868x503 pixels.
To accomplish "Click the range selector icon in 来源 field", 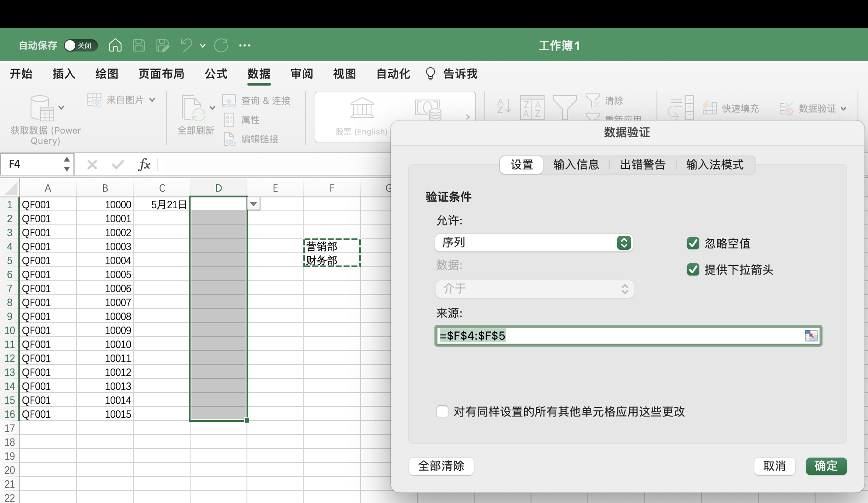I will [x=811, y=335].
